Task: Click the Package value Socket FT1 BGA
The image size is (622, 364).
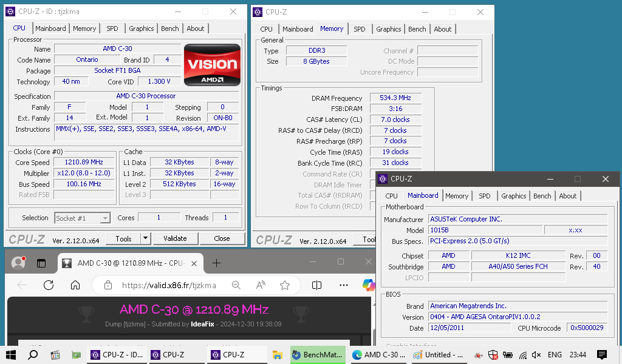Action: (x=117, y=70)
